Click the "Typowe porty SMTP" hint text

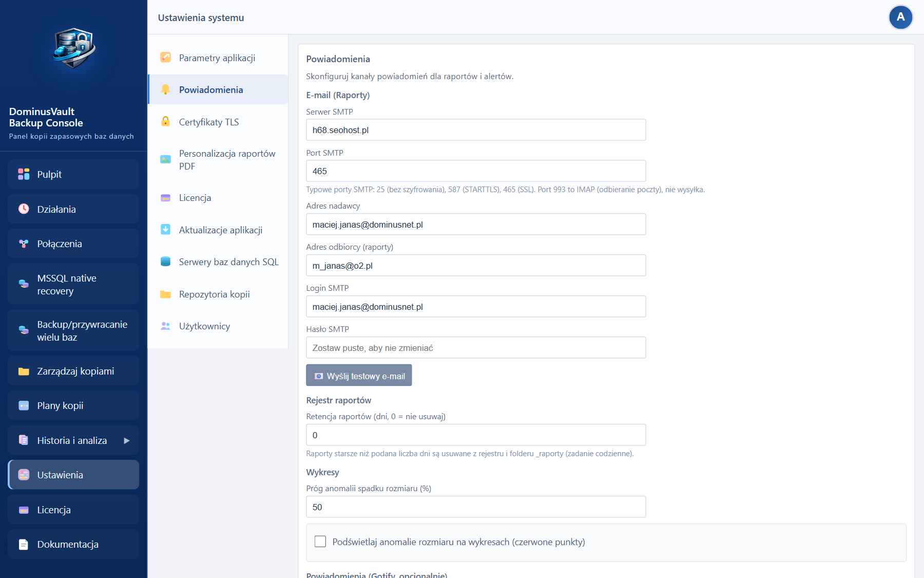point(505,190)
